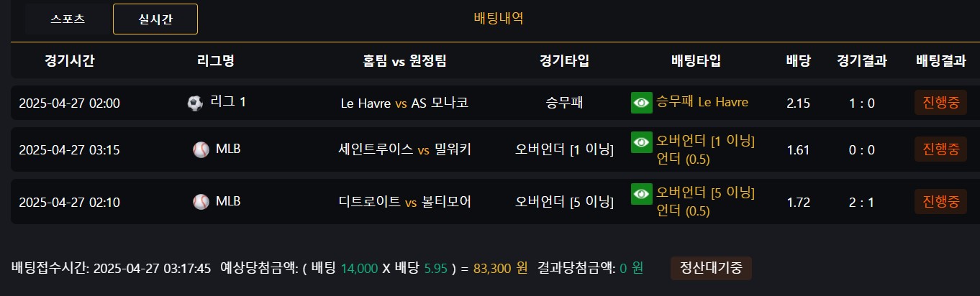Click the 정산대기중 button
Screen dimensions: 980x296
pyautogui.click(x=711, y=268)
